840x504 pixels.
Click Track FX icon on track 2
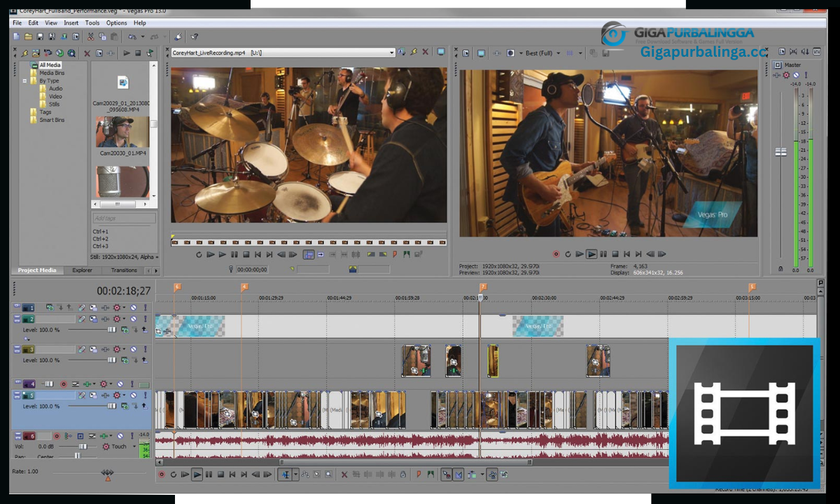pyautogui.click(x=105, y=319)
